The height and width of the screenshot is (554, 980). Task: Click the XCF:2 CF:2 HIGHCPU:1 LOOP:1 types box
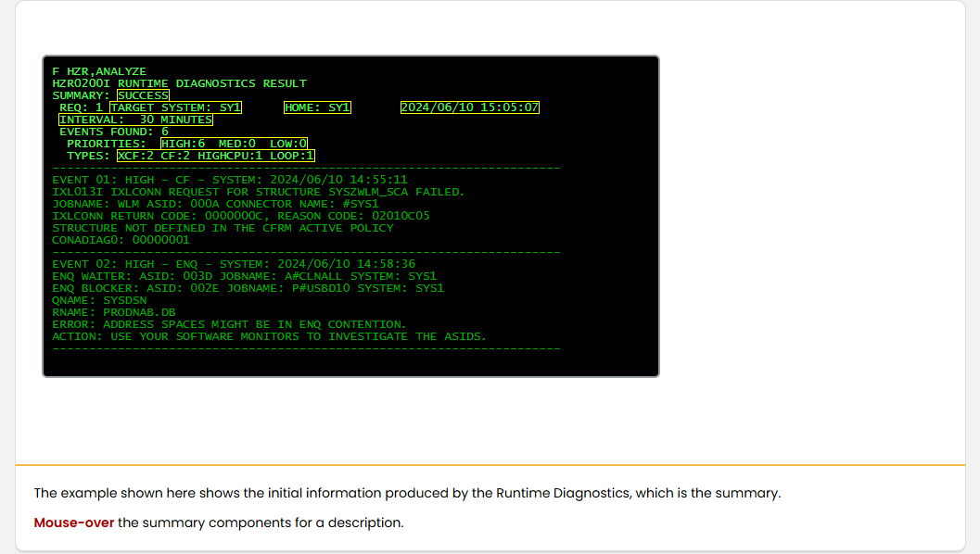[x=216, y=156]
